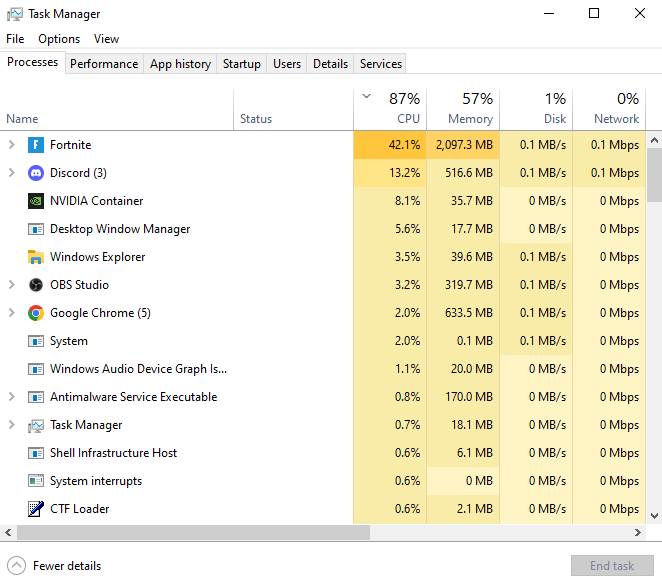This screenshot has width=662, height=579.
Task: Click the Desktop Window Manager icon
Action: pyautogui.click(x=36, y=229)
